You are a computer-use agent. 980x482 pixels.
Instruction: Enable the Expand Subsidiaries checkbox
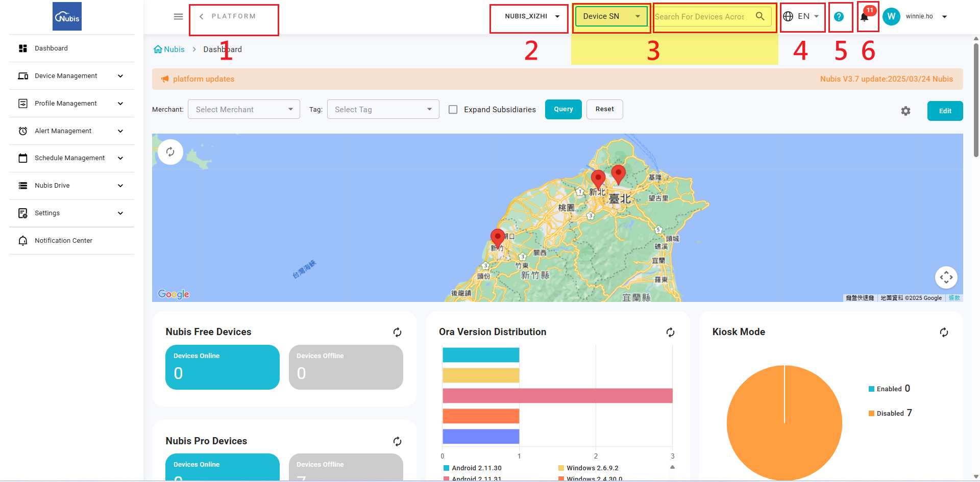click(453, 110)
